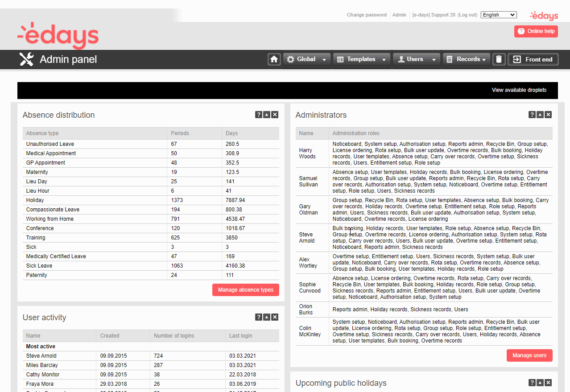
Task: Click Cathy Monitor in User activity
Action: pos(43,375)
